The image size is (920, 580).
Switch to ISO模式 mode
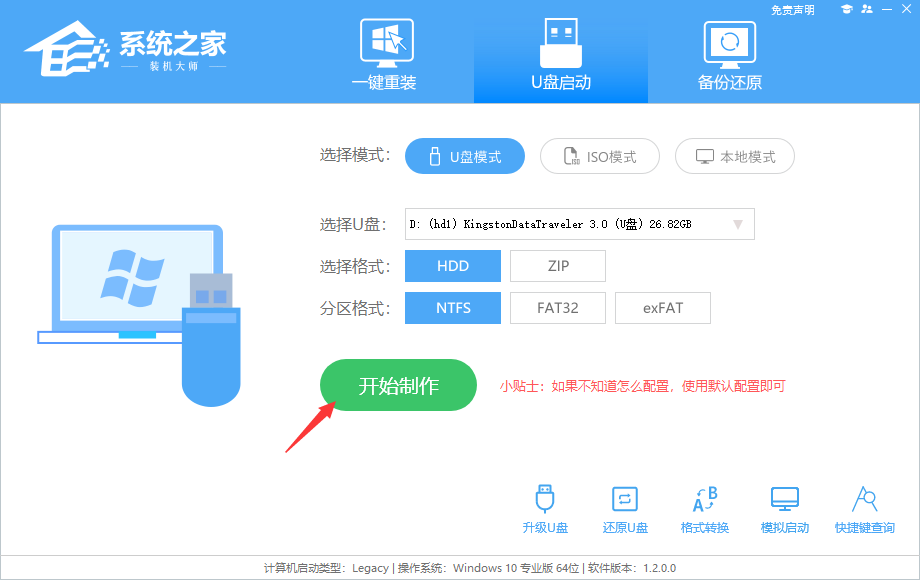pos(599,156)
